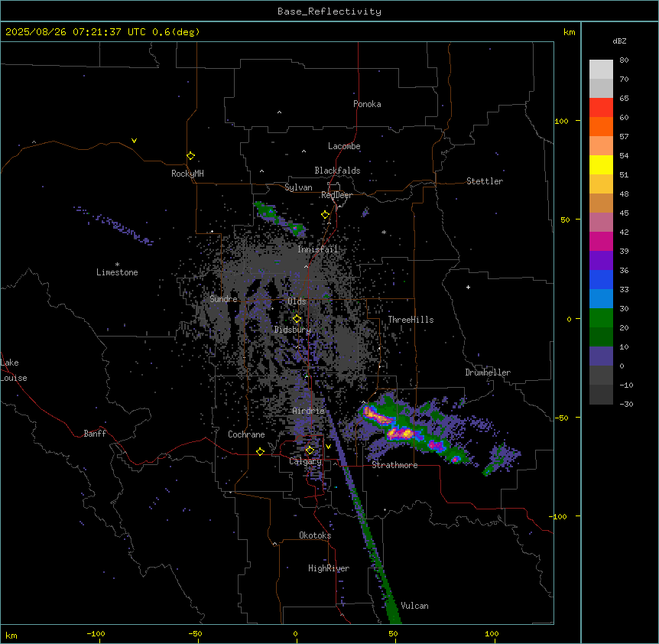Click the -50 tick on right axis
Image resolution: width=659 pixels, height=644 pixels.
tap(561, 418)
